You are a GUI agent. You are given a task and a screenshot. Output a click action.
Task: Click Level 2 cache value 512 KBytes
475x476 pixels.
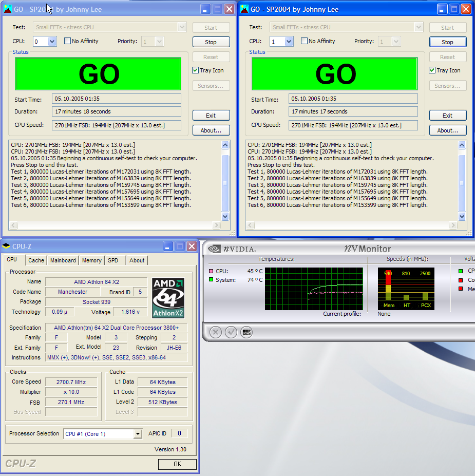[163, 402]
